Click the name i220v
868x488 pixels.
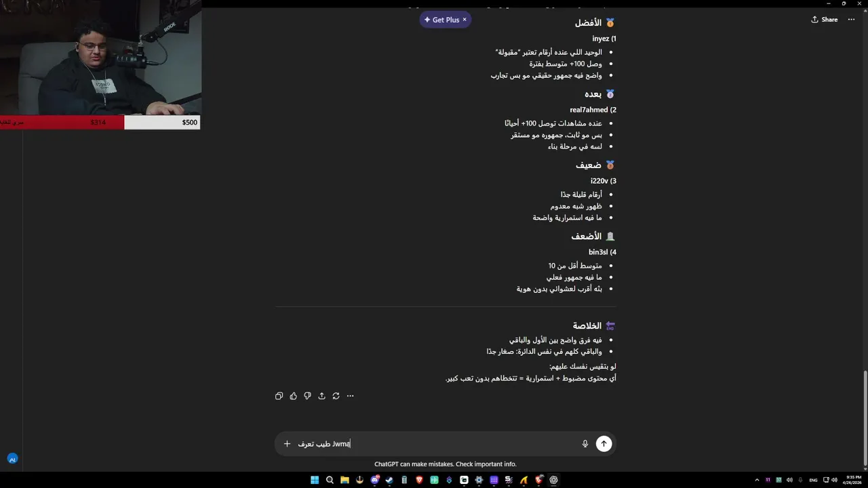click(x=599, y=181)
